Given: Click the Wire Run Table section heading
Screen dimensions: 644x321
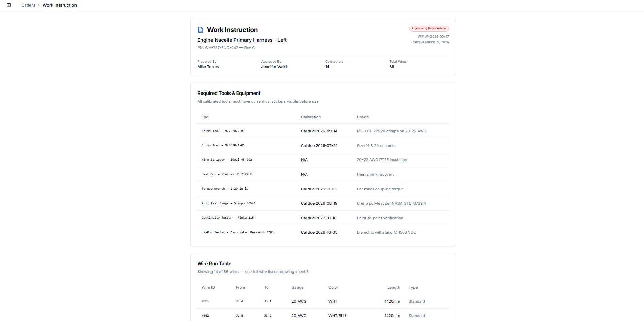Looking at the screenshot, I should pos(214,264).
